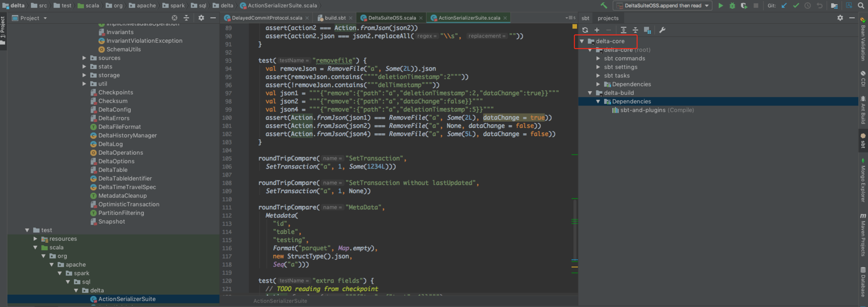Viewport: 868px width, 307px height.
Task: Open the recent tabs list dropdown
Action: [x=571, y=18]
